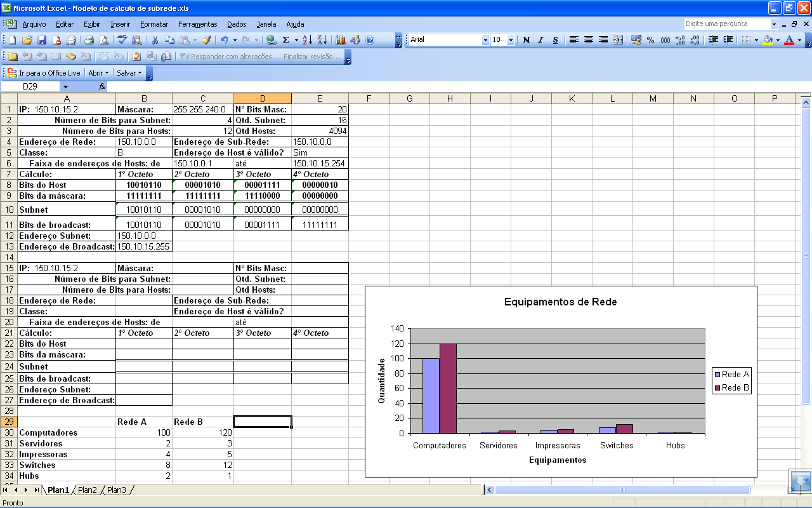The height and width of the screenshot is (508, 812).
Task: Toggle underline S formatting
Action: [555, 40]
